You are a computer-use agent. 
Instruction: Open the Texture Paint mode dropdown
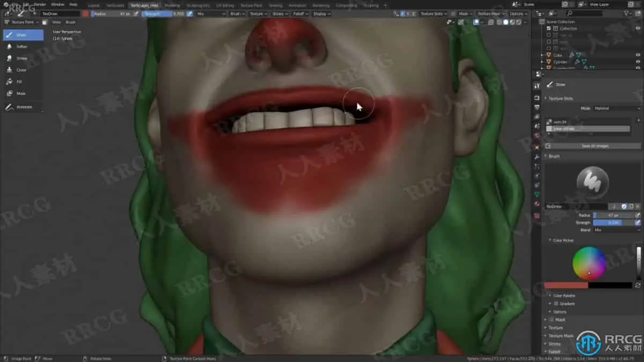coord(21,22)
